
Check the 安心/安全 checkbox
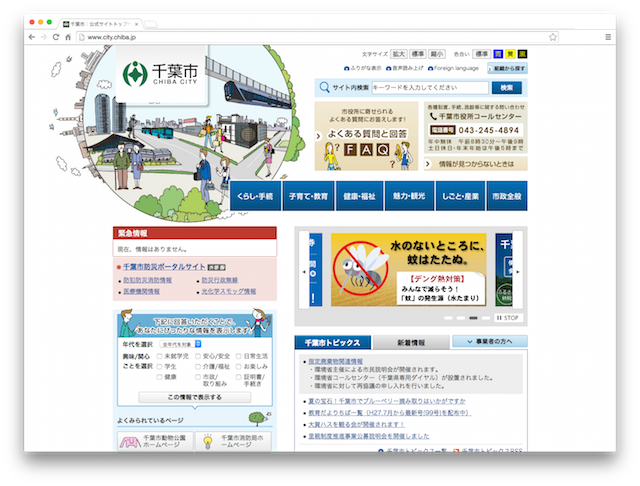pyautogui.click(x=198, y=356)
